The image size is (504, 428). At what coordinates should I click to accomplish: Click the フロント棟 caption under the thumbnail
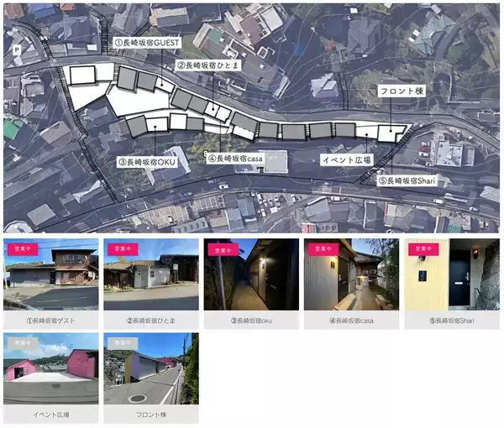150,415
